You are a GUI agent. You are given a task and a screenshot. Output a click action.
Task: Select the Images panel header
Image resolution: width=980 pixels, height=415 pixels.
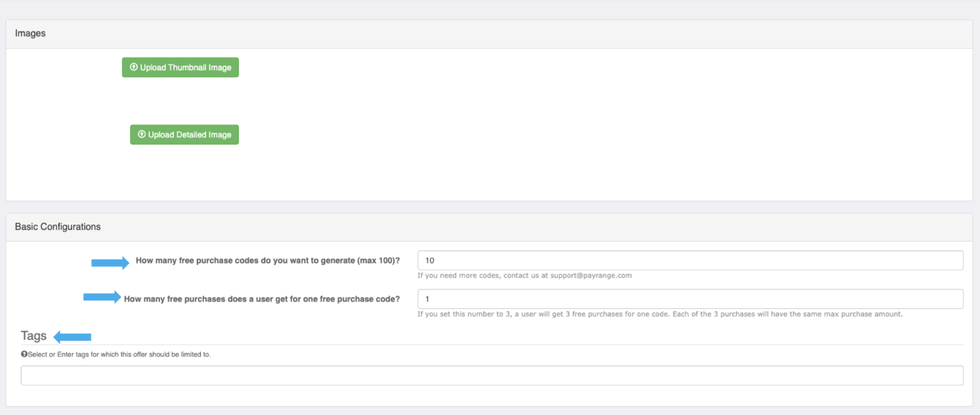[489, 34]
